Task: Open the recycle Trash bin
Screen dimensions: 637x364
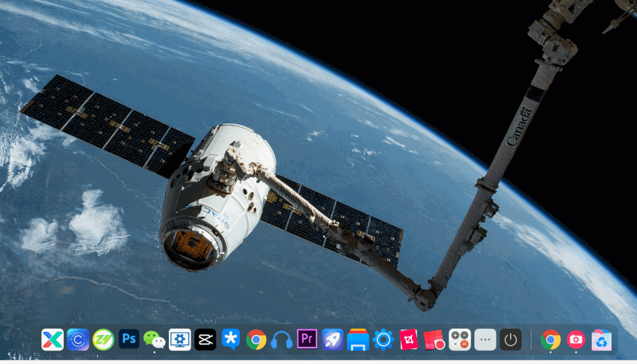Action: click(x=601, y=340)
